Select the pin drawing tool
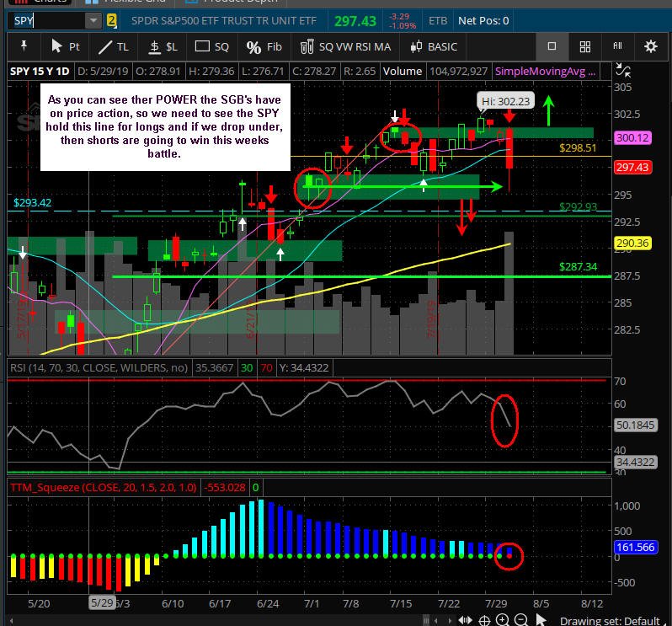 pyautogui.click(x=24, y=46)
